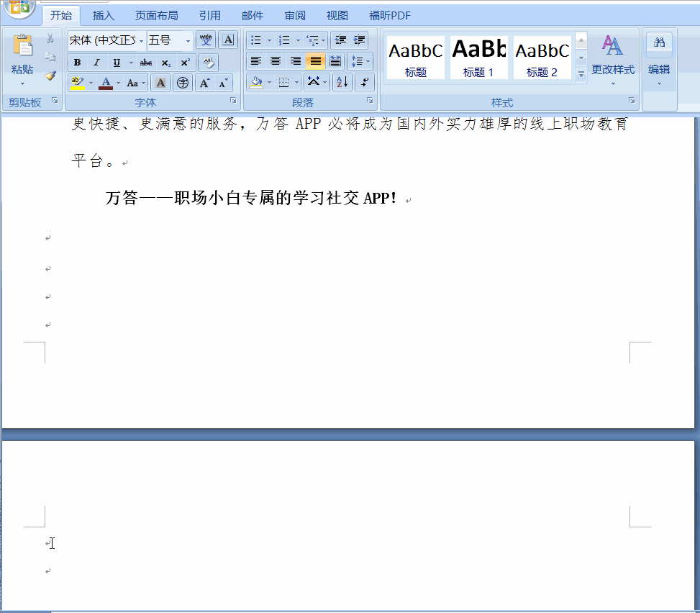The width and height of the screenshot is (700, 613).
Task: Open Clipboard pane launcher
Action: click(x=55, y=101)
